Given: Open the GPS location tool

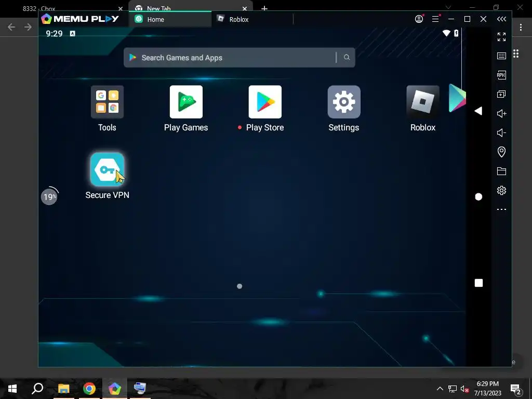Looking at the screenshot, I should point(501,152).
